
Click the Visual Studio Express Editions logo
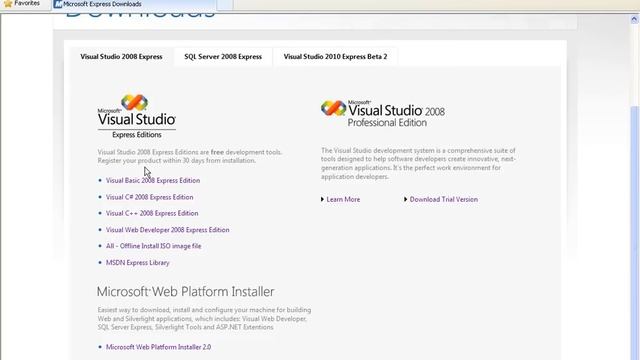point(137,116)
